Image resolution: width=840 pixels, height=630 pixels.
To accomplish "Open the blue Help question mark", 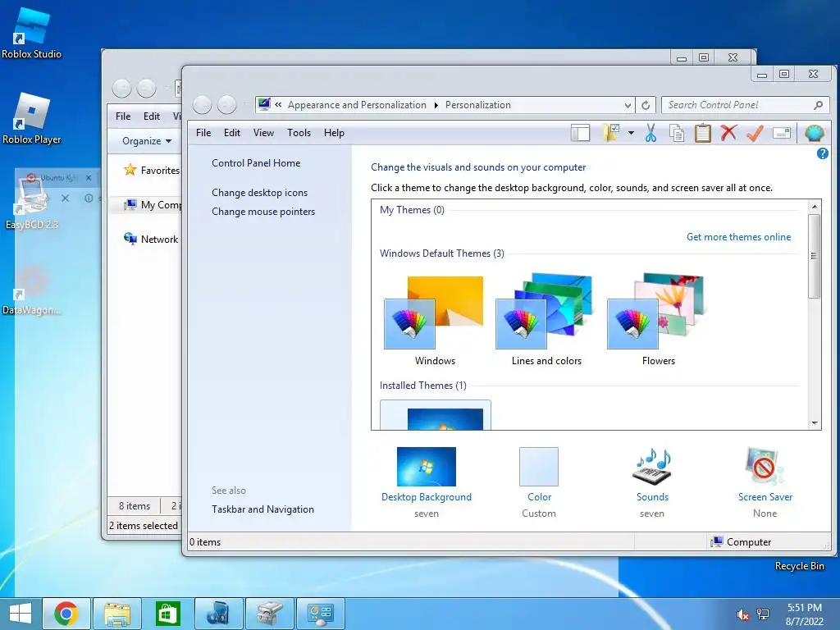I will [x=822, y=153].
